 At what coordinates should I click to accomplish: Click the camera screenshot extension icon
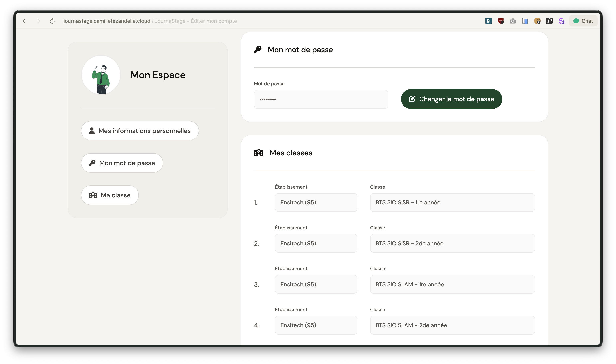[x=513, y=21]
